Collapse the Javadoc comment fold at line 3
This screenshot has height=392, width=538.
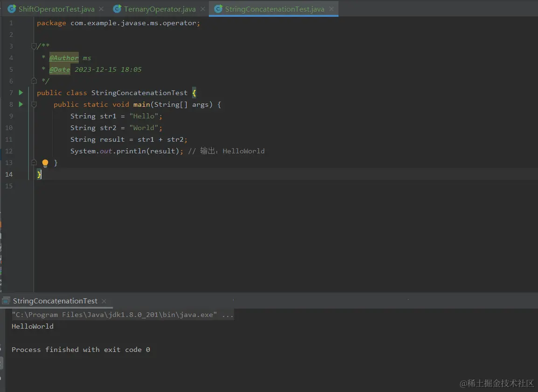(x=34, y=46)
